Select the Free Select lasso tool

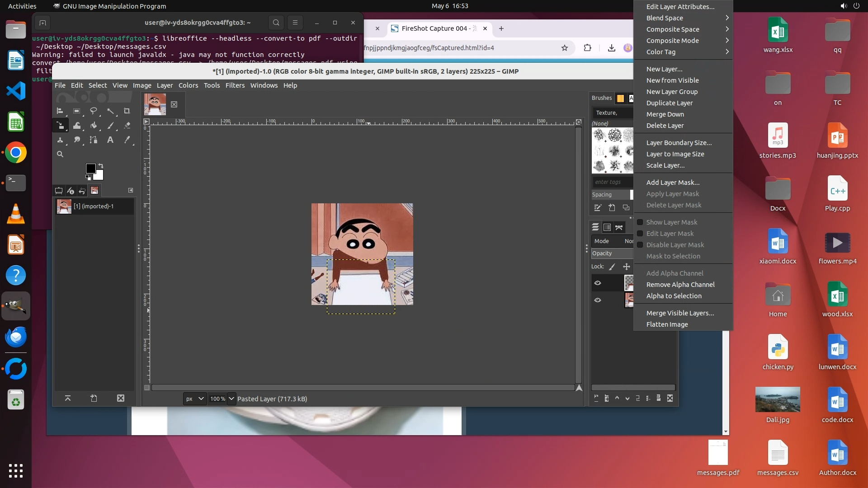[x=94, y=111]
